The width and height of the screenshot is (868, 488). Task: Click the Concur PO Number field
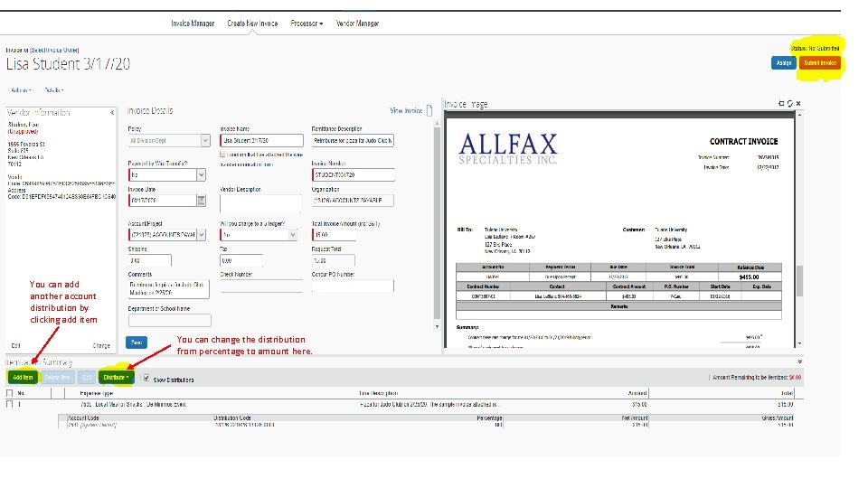click(x=353, y=286)
